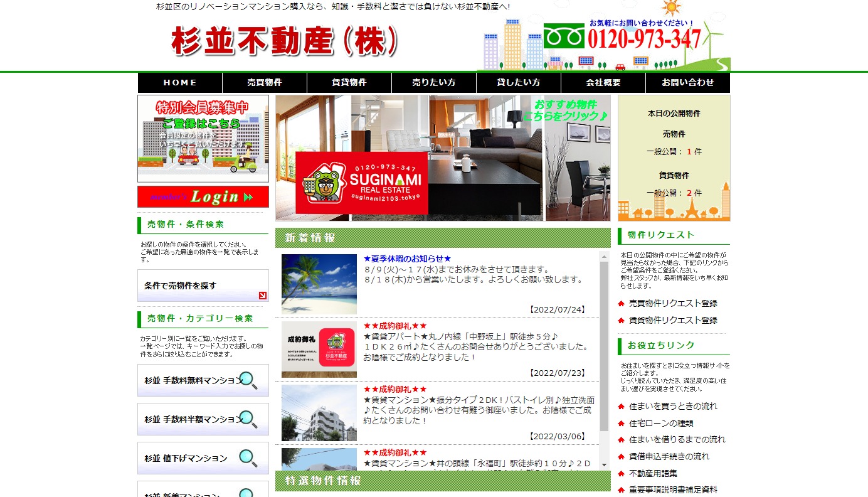
Task: Click the magnifier icon on 杉並 手数料無料マンション
Action: point(248,380)
